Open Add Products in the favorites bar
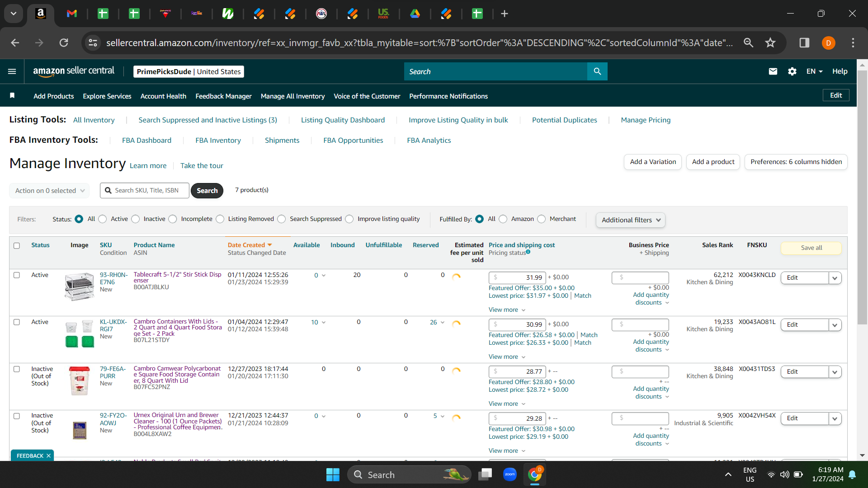 [53, 96]
